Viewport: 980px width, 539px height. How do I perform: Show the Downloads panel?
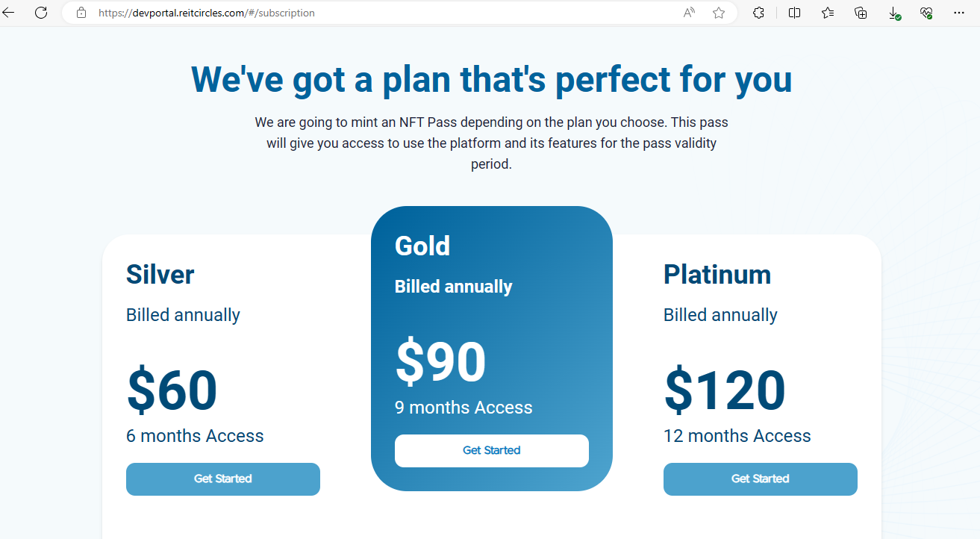coord(893,13)
